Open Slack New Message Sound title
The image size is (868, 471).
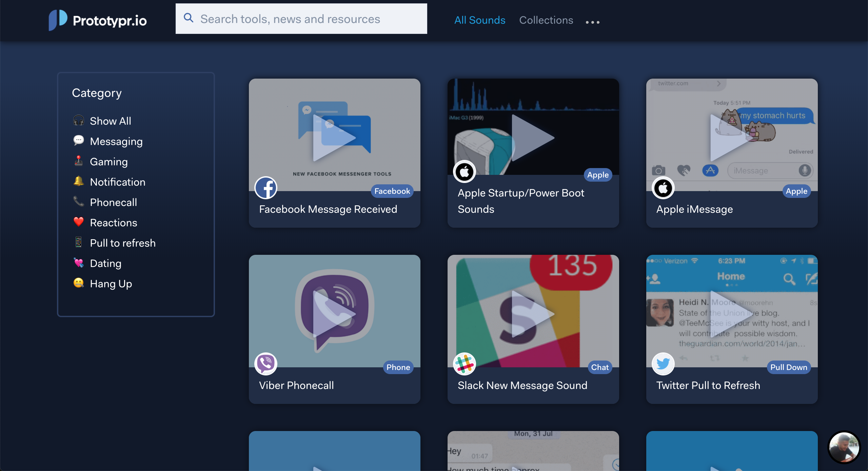(522, 385)
